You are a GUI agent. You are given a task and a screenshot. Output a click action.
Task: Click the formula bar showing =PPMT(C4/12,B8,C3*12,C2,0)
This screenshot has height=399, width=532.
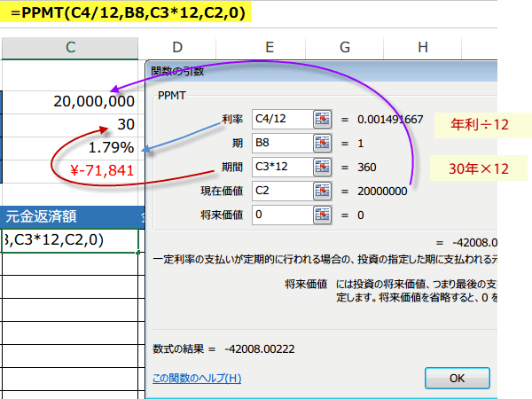126,12
